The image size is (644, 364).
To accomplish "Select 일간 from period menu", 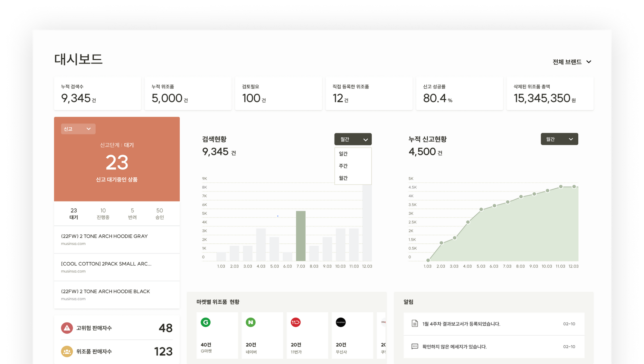I will click(353, 154).
